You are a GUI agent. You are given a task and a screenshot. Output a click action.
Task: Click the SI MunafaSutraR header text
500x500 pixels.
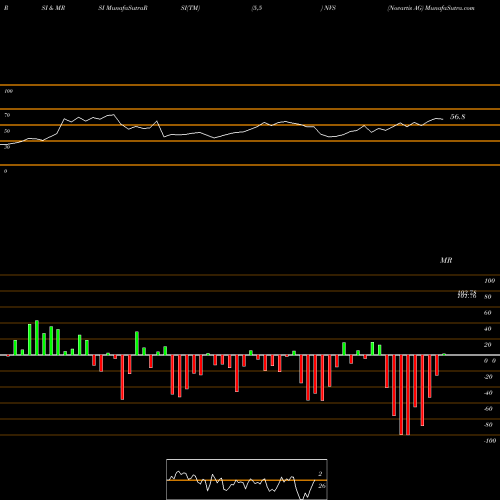pyautogui.click(x=123, y=8)
